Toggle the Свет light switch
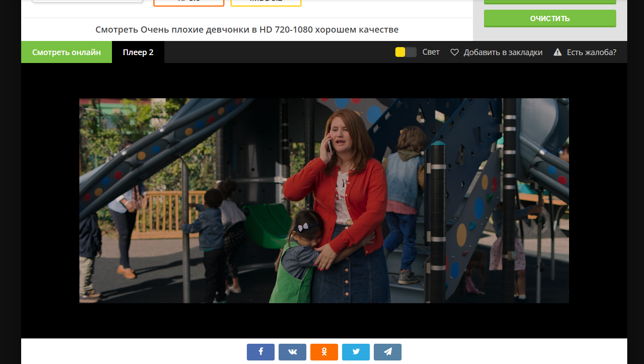Viewport: 644px width, 364px height. click(406, 52)
